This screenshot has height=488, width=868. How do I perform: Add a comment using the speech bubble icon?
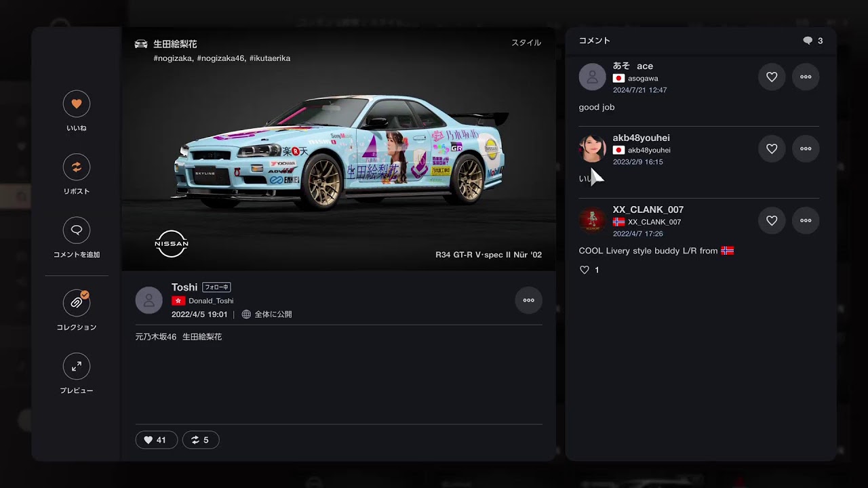pos(77,230)
